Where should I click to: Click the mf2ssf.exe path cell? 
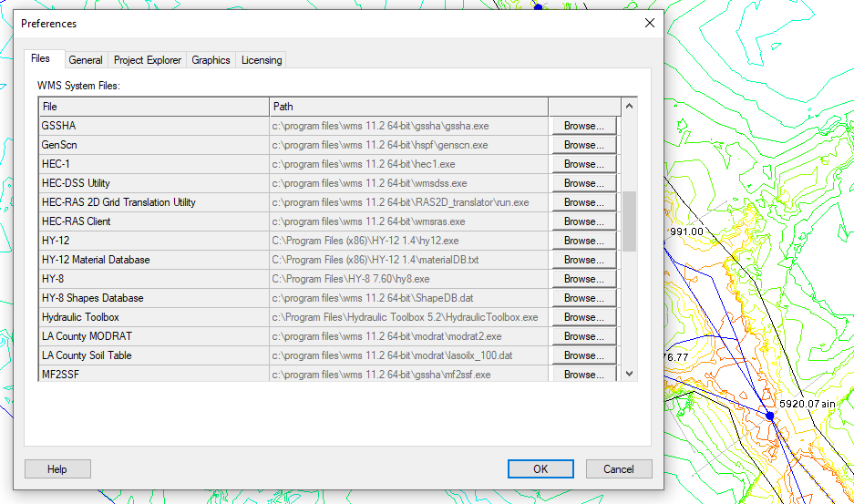tap(409, 375)
